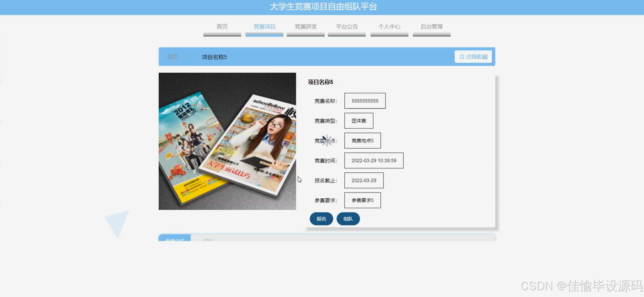Click the 项目名称5 heading
644x297 pixels.
click(x=320, y=82)
